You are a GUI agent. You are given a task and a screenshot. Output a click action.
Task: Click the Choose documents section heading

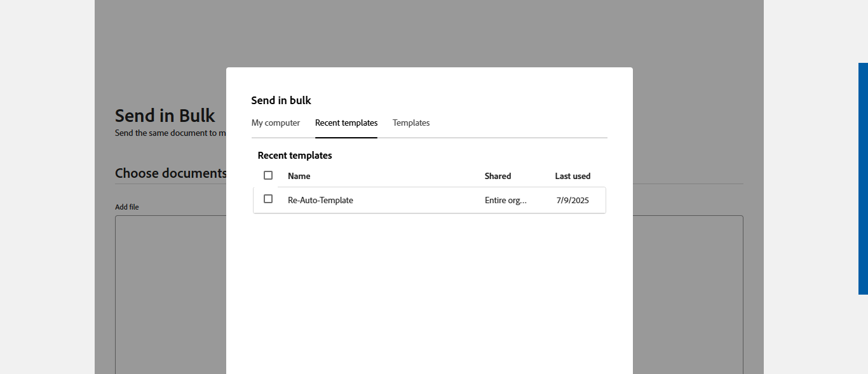pyautogui.click(x=170, y=173)
